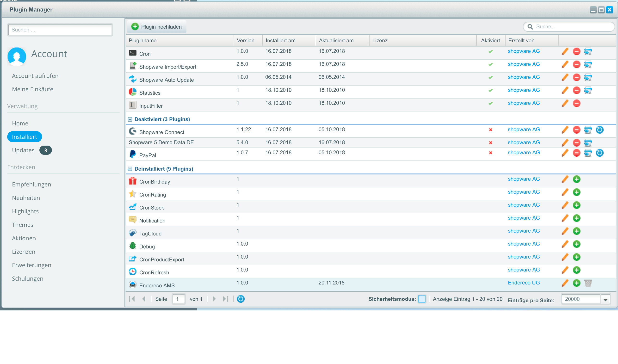Screen dimensions: 618x364
Task: Toggle the Statistics activated checkmark
Action: coord(490,91)
